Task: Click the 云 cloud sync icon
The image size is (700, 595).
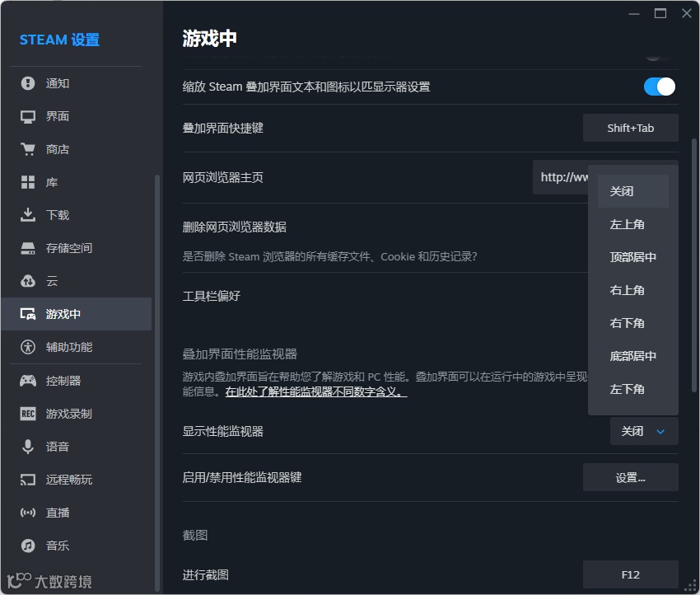Action: [x=28, y=281]
